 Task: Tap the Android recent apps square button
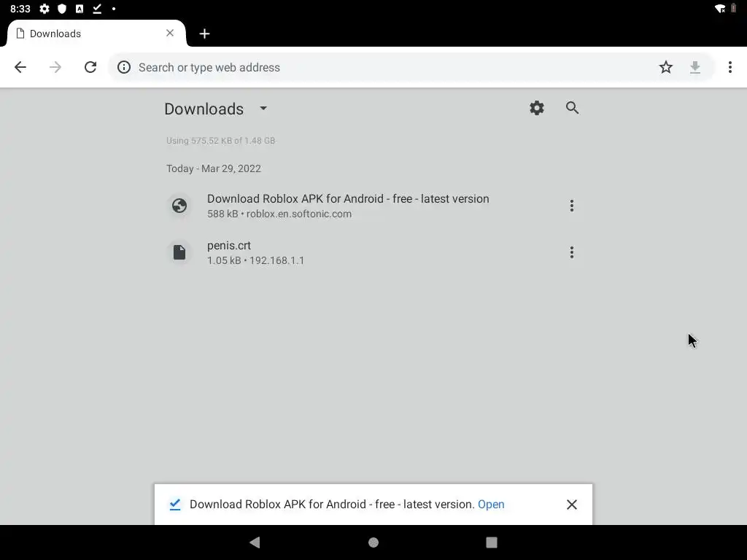492,542
